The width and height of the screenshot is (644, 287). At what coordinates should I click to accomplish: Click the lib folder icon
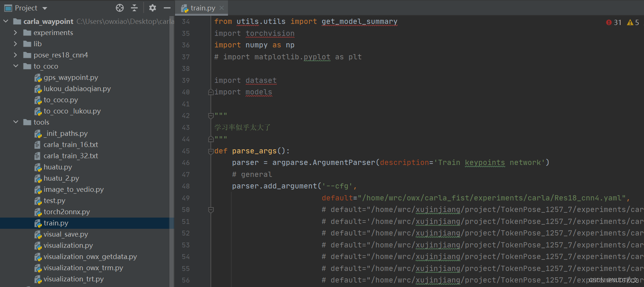click(x=27, y=44)
